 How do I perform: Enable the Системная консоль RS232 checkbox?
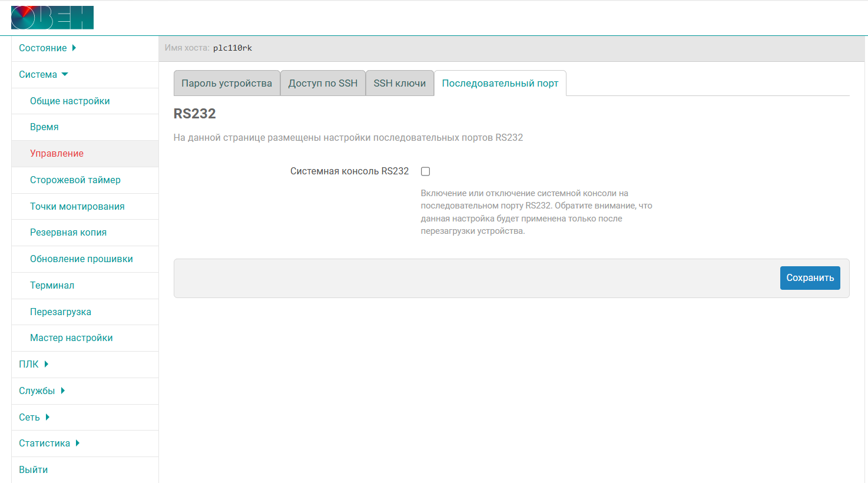(425, 171)
